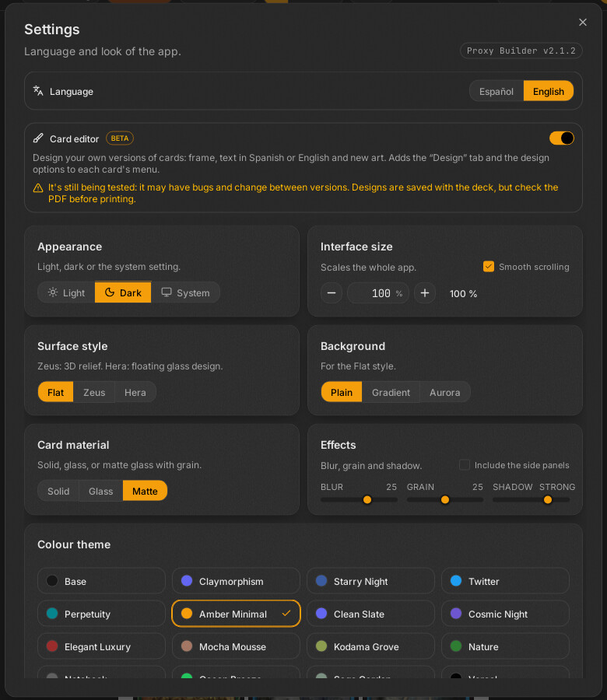Select System appearance

pyautogui.click(x=185, y=293)
